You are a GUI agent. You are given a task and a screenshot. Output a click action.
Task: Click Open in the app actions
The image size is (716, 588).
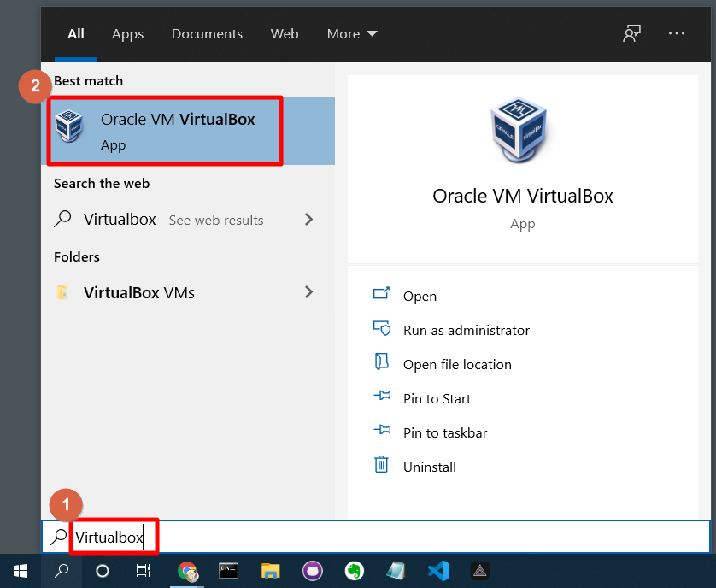click(420, 296)
